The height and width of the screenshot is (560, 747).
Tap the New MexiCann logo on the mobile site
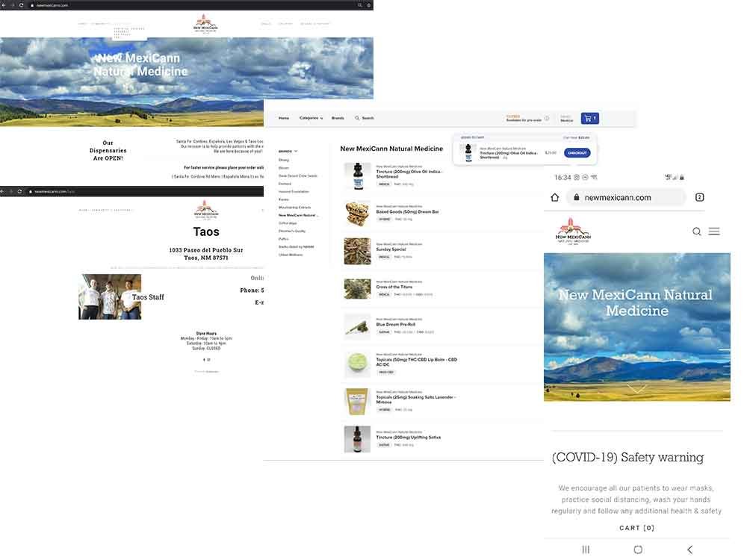click(573, 231)
